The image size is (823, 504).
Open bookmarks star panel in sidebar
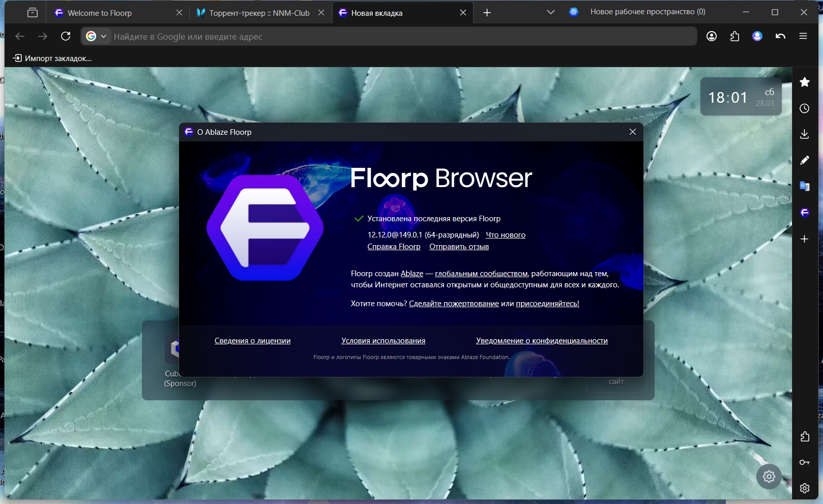804,82
